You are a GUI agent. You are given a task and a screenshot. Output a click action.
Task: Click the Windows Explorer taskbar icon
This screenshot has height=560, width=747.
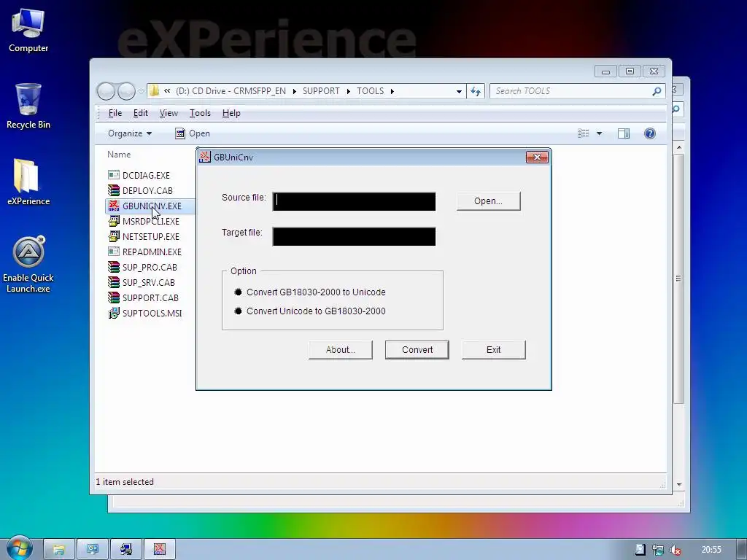point(59,550)
